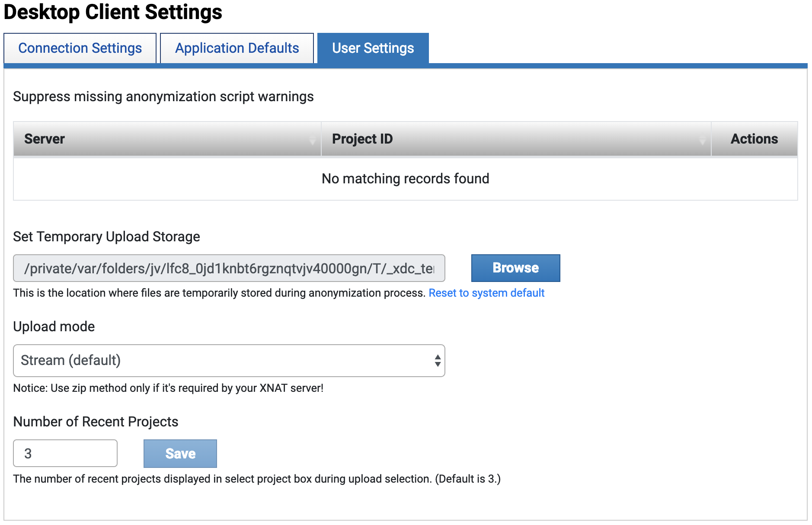Viewport: 812px width, 525px height.
Task: Click the 'Set Temporary Upload Storage' label
Action: [x=106, y=237]
